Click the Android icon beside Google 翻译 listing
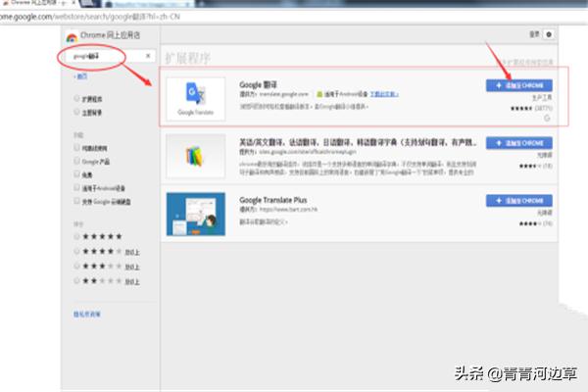 (319, 95)
